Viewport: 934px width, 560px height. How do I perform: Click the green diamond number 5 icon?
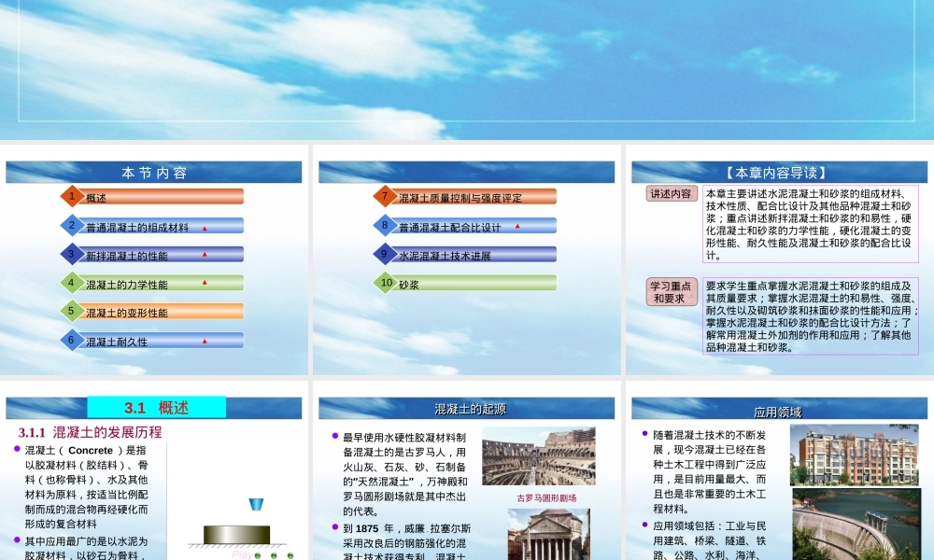click(72, 311)
